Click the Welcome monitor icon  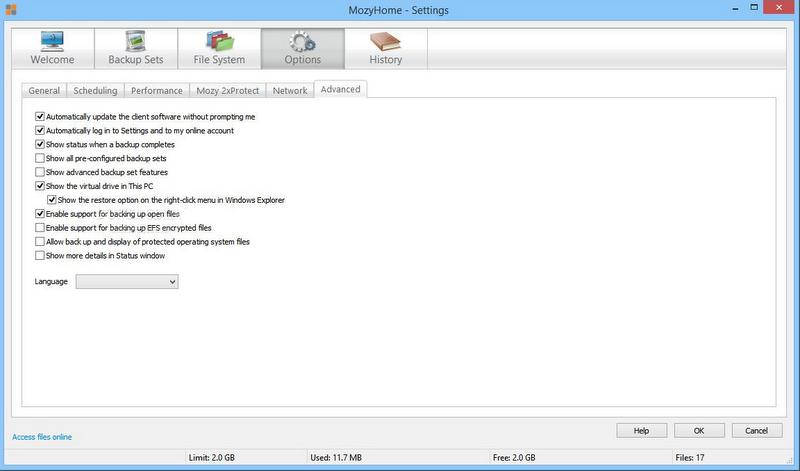52,41
